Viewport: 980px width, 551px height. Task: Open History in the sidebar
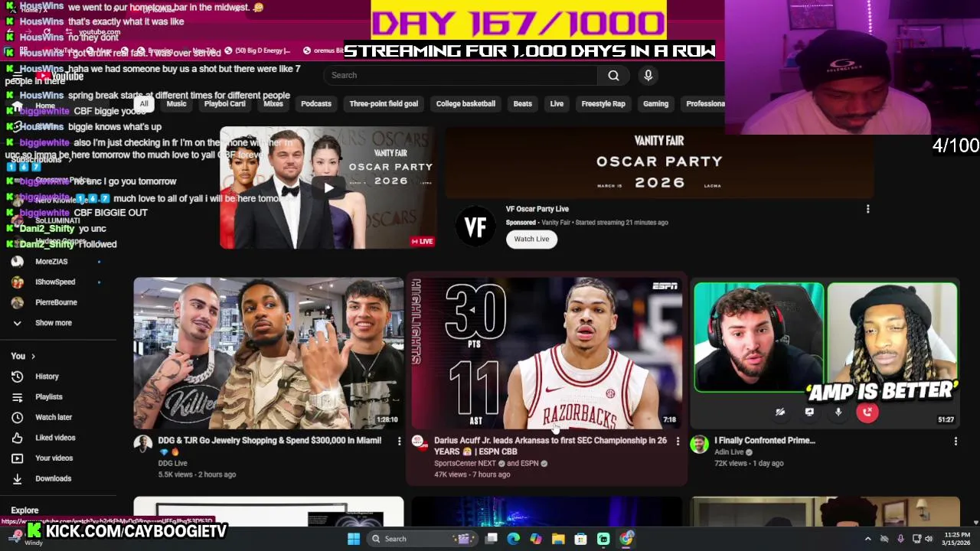click(47, 377)
